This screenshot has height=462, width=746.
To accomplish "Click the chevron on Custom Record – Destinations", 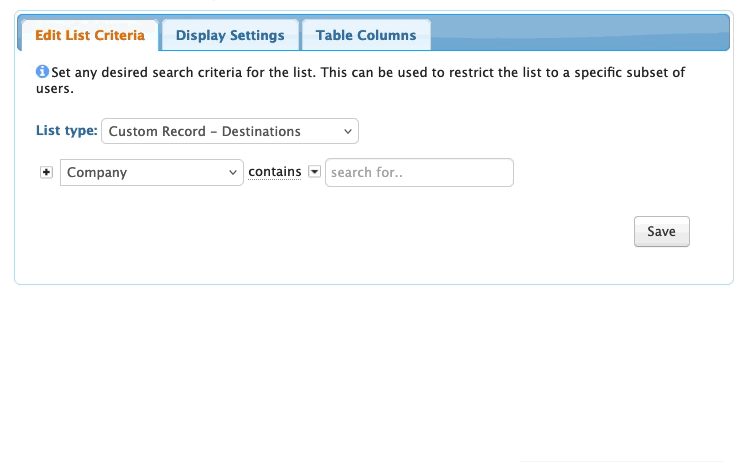I will (x=347, y=131).
